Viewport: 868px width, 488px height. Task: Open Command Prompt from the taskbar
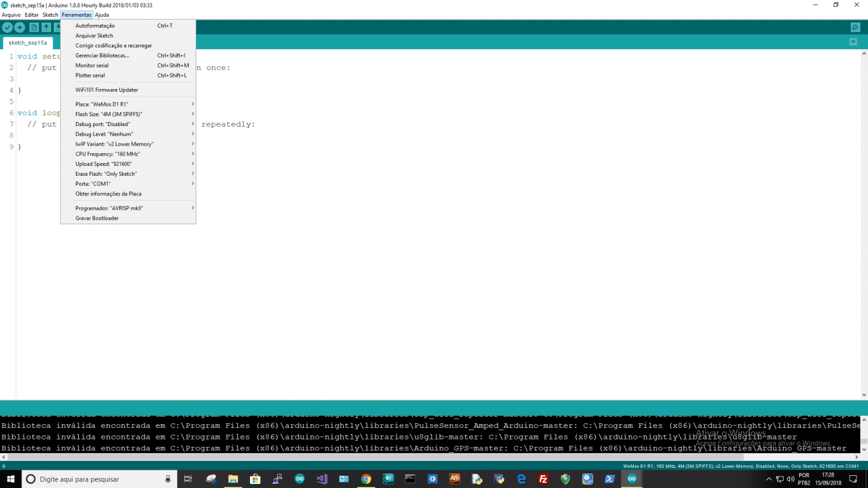coord(410,479)
